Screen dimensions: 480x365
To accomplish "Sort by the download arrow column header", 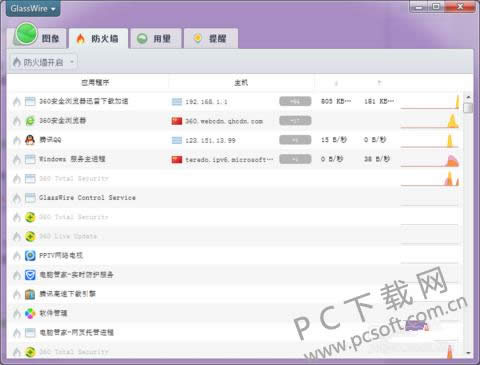I will coord(336,83).
